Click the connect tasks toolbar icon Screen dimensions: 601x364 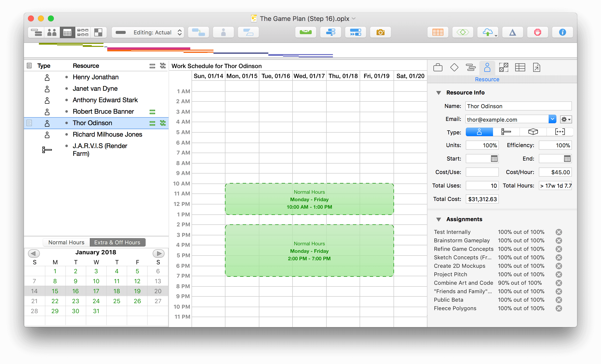click(199, 32)
